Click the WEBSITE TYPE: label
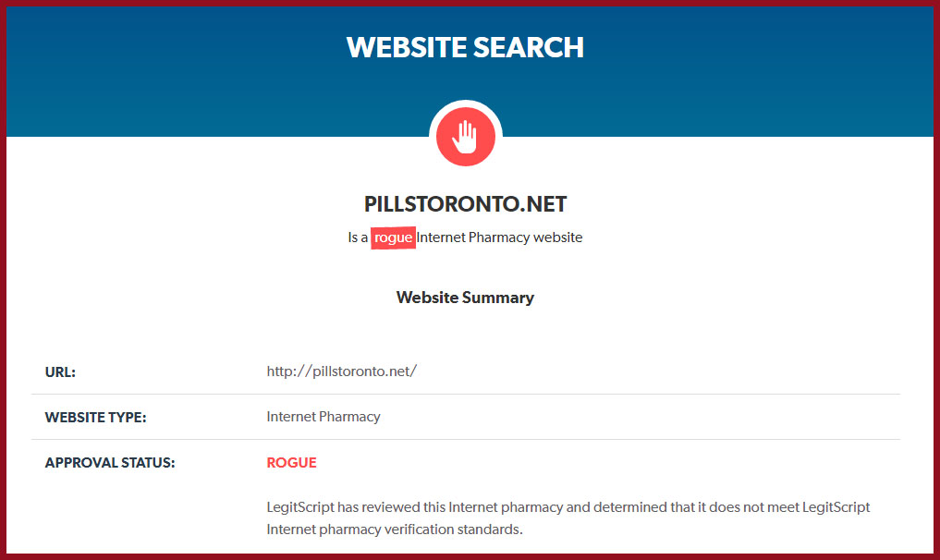Viewport: 940px width, 560px height. click(95, 418)
